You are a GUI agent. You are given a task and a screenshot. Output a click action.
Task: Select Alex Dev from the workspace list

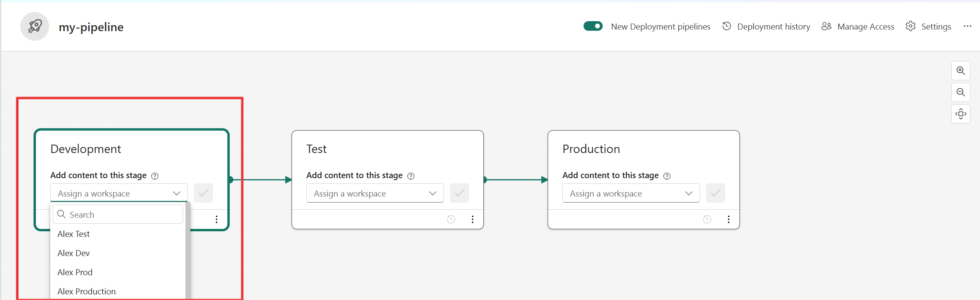pyautogui.click(x=74, y=253)
